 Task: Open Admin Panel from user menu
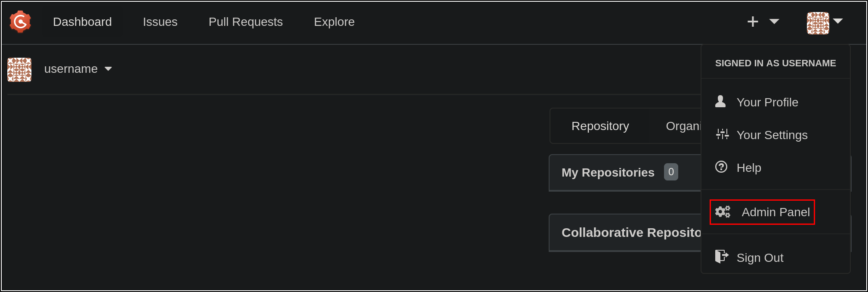(x=775, y=212)
